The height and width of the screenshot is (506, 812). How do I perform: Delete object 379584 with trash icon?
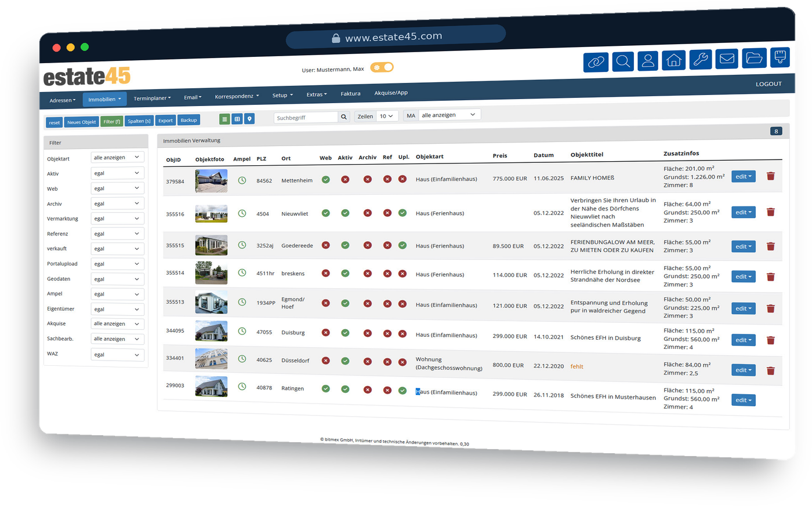pyautogui.click(x=770, y=176)
